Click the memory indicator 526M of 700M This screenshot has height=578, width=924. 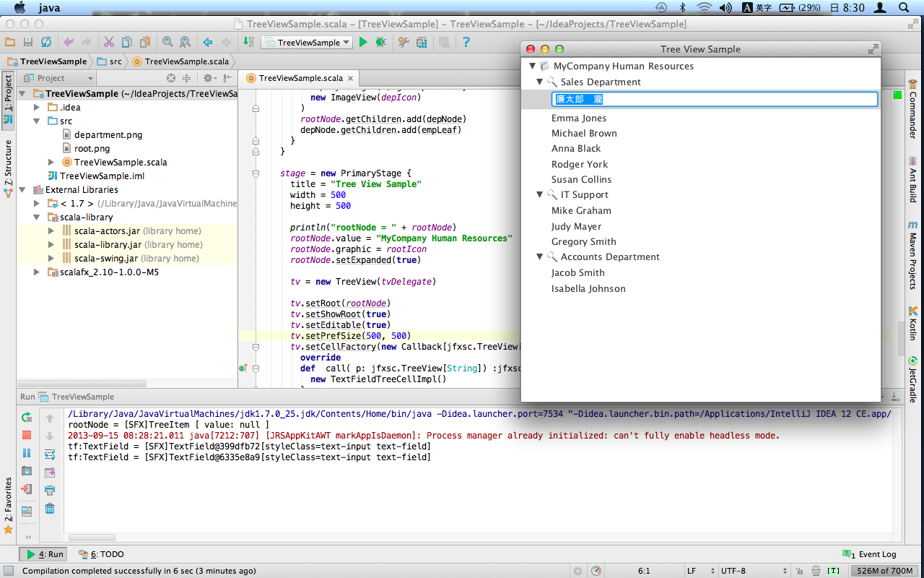point(884,571)
